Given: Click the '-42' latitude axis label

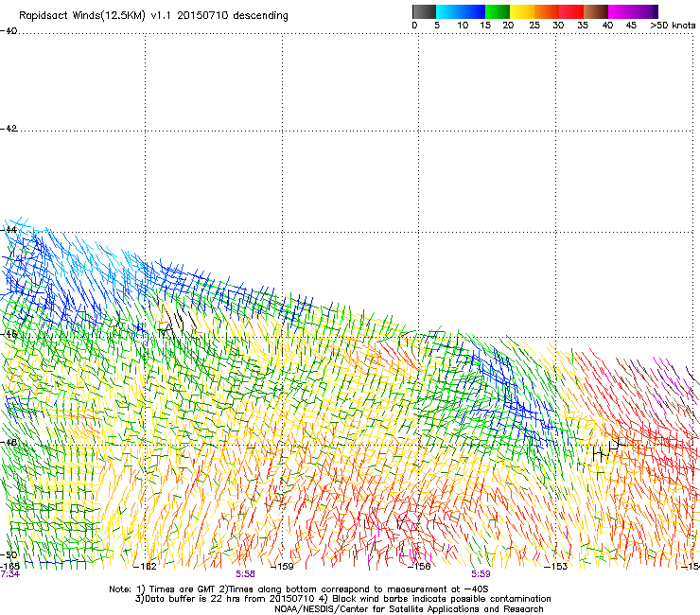Looking at the screenshot, I should pos(9,129).
